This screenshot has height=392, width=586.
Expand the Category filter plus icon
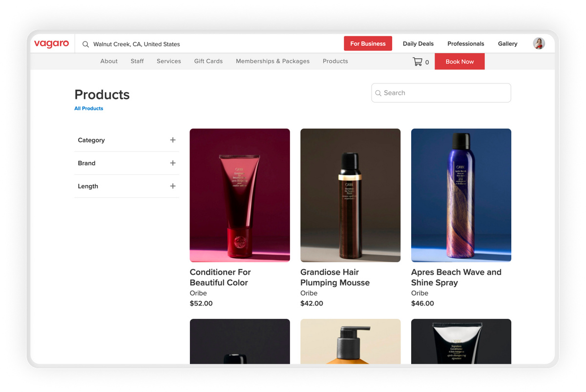click(172, 140)
